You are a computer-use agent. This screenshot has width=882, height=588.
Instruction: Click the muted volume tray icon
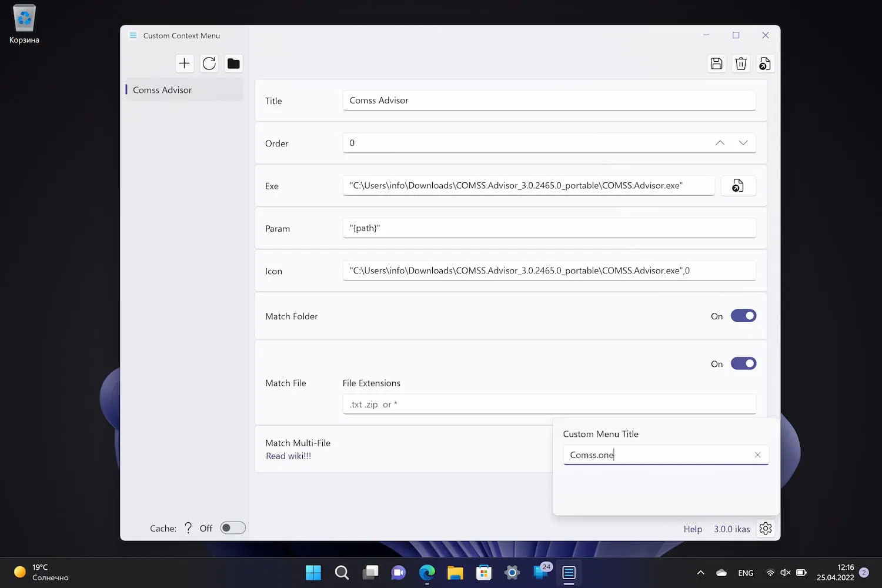(x=786, y=573)
